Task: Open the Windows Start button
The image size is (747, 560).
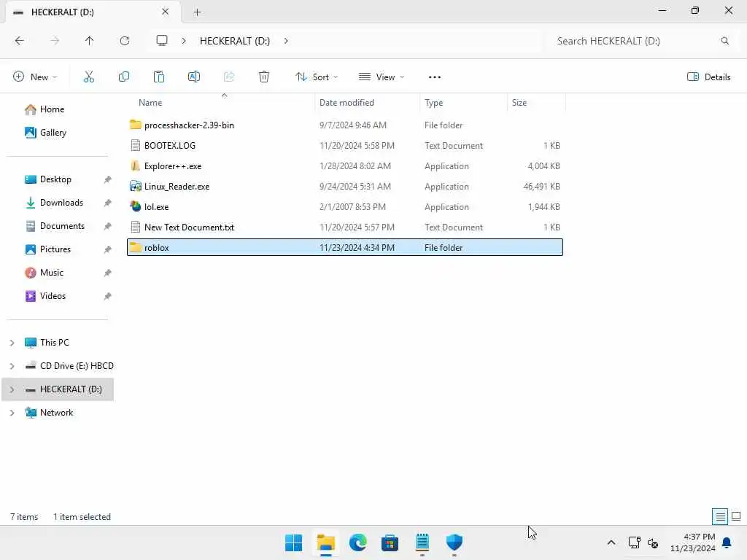Action: tap(293, 542)
